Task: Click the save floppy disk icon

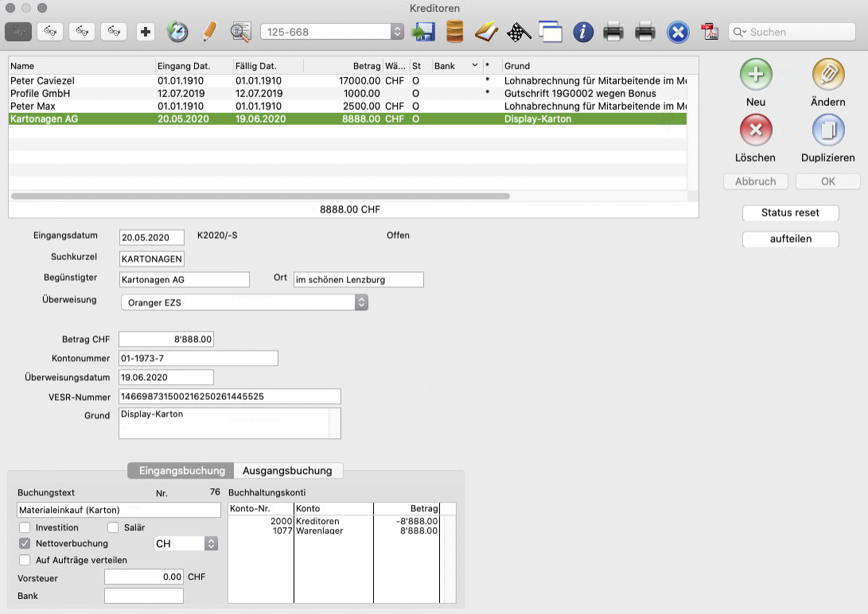Action: [x=422, y=32]
